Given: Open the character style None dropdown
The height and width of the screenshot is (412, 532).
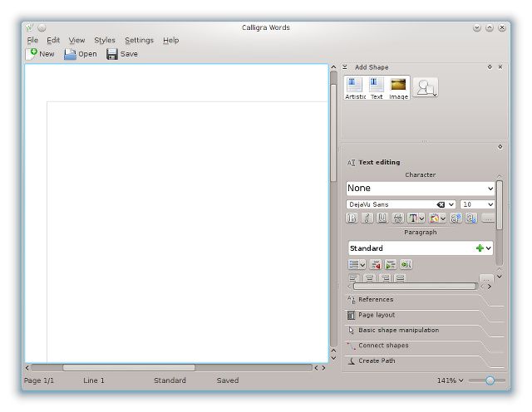Looking at the screenshot, I should 420,189.
